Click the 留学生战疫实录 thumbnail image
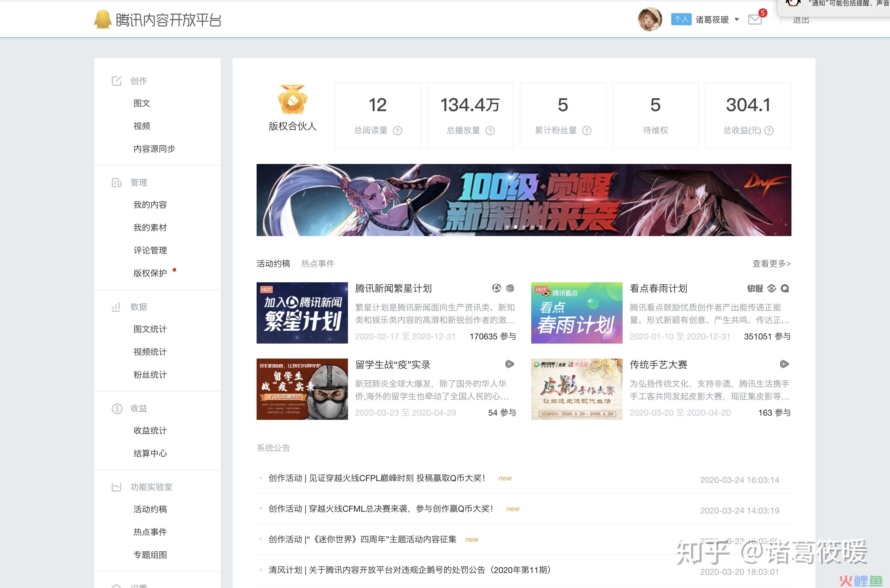 click(x=302, y=389)
